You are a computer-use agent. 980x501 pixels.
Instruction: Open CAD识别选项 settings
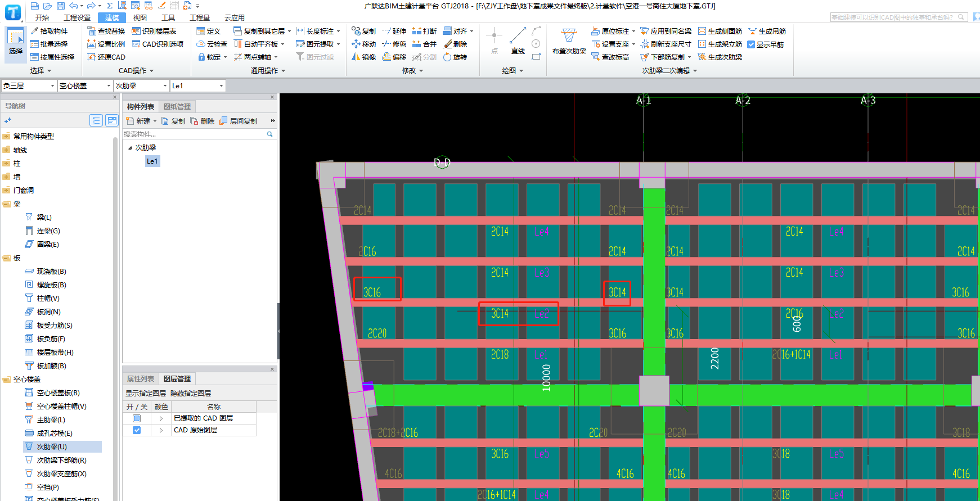pos(158,44)
